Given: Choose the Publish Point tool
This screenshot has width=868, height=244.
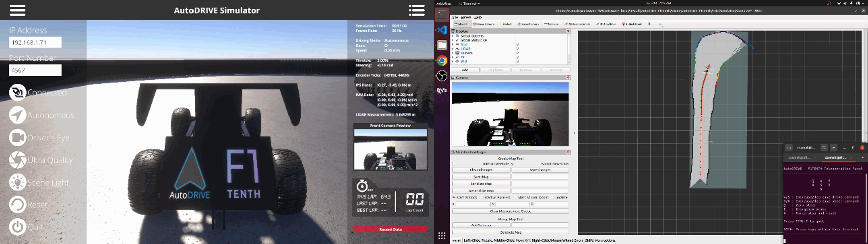Looking at the screenshot, I should 632,24.
